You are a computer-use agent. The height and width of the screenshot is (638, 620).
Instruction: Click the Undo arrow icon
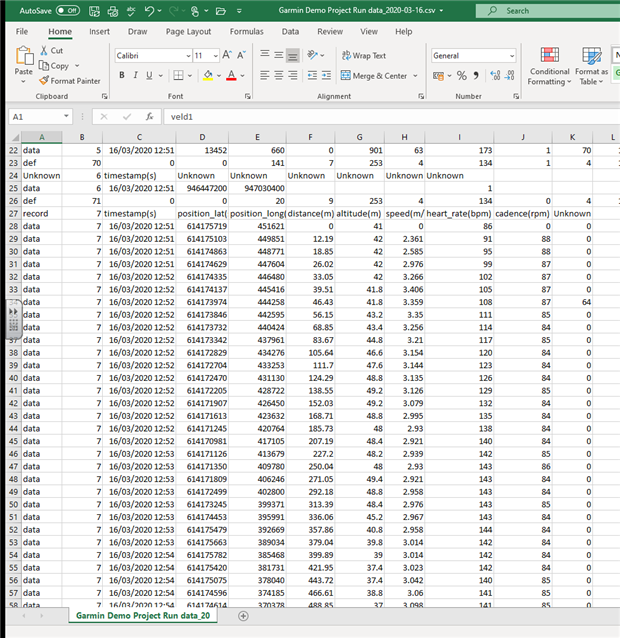(149, 10)
